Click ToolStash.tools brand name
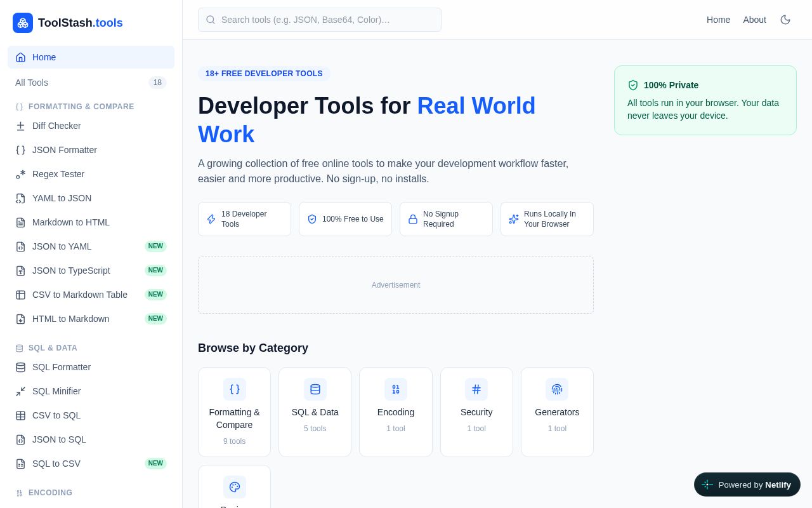Viewport: 812px width, 508px height. coord(81,23)
